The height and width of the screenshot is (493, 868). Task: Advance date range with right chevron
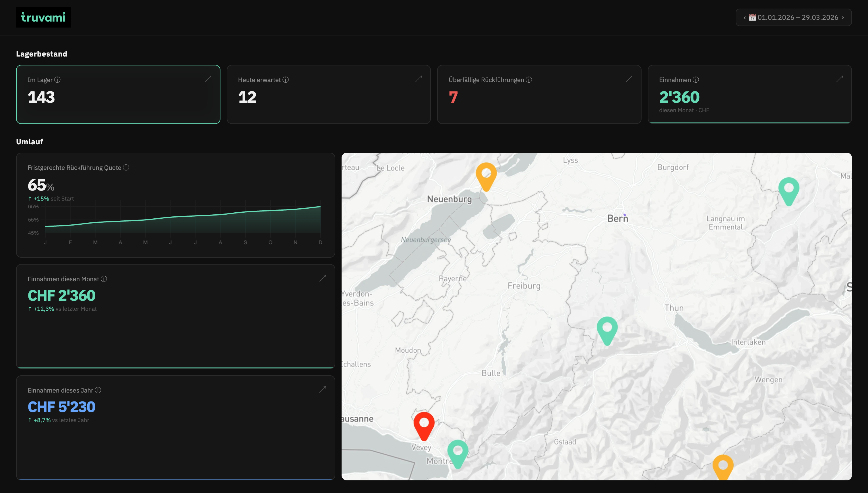843,18
